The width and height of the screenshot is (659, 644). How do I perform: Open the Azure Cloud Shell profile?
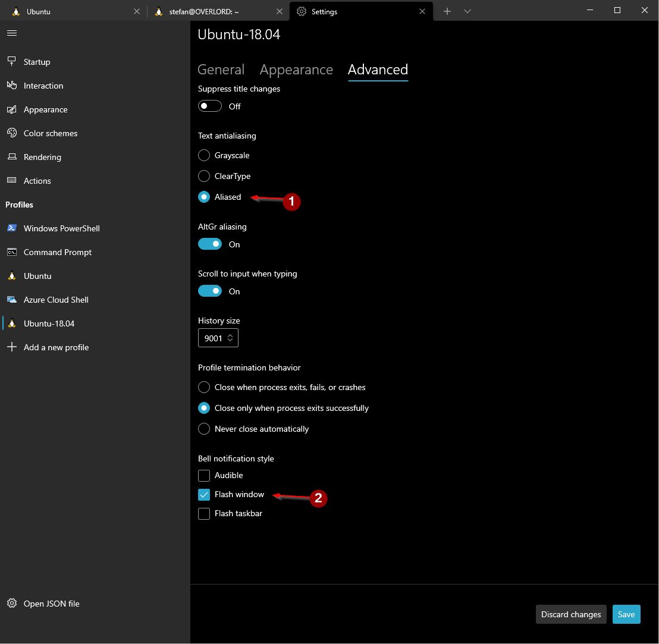pos(95,300)
